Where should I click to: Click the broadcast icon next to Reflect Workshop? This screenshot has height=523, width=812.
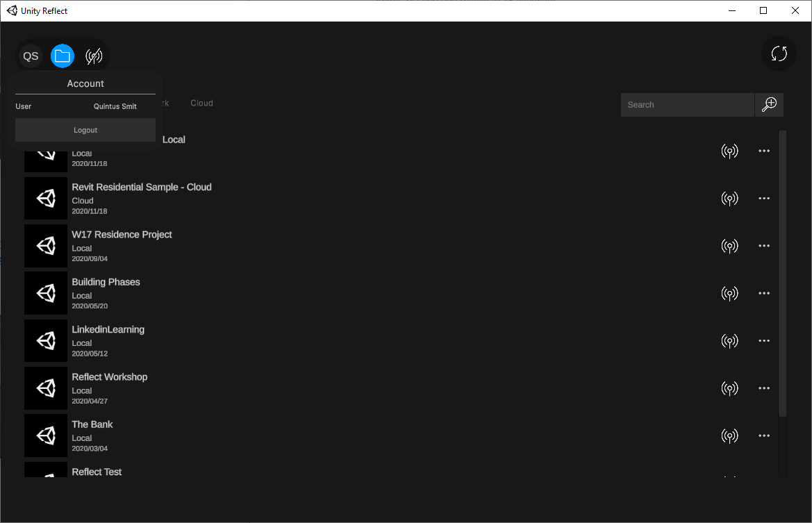click(730, 388)
